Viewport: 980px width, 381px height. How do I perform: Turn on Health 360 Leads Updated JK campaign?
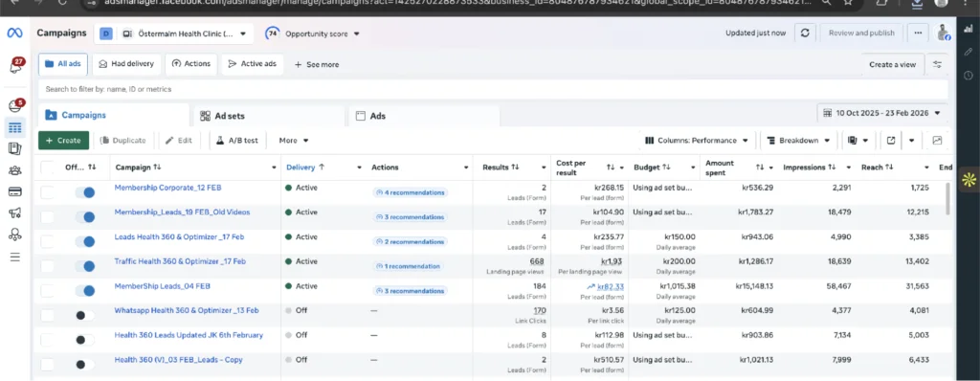[x=85, y=341]
